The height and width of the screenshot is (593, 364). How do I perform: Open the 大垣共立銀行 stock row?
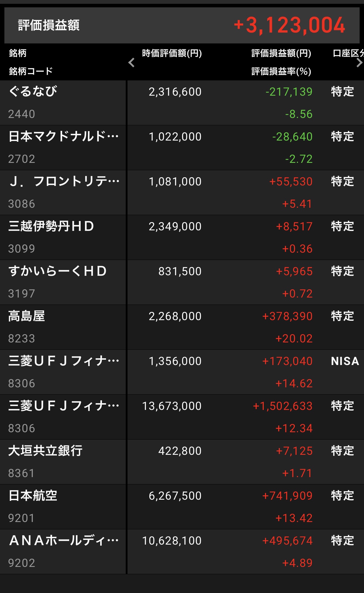45,451
